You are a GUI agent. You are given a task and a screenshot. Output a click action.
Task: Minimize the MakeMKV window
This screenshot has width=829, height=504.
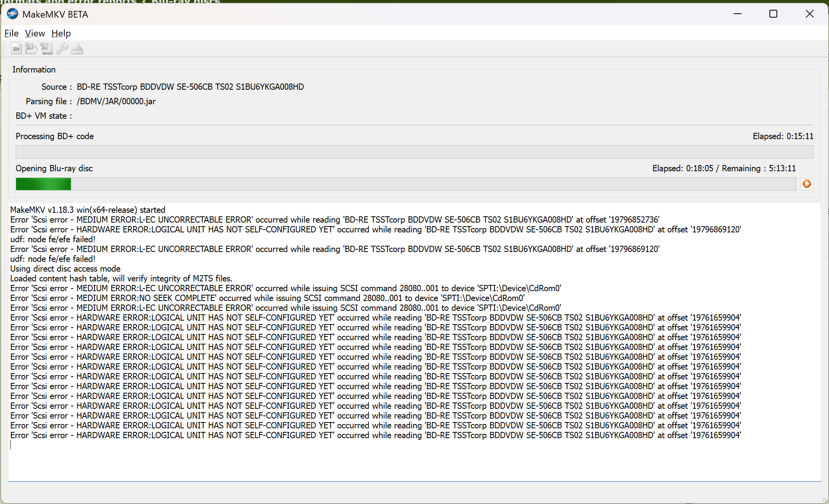(x=738, y=14)
